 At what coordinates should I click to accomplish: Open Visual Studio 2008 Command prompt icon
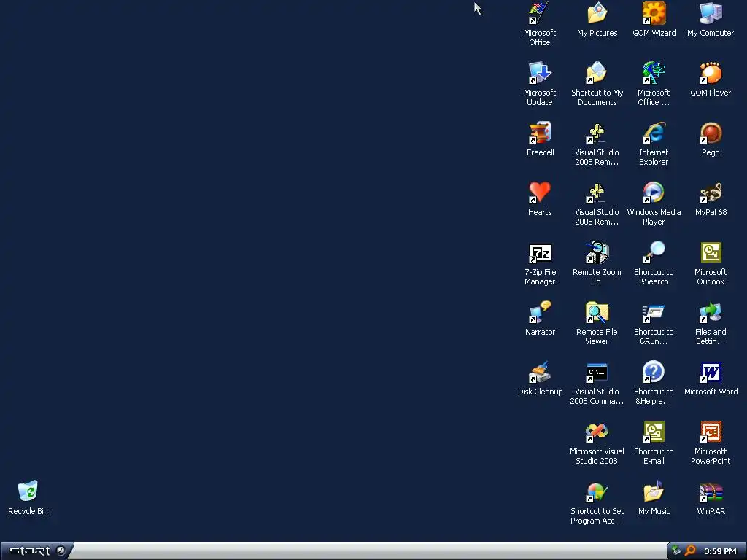click(x=597, y=372)
